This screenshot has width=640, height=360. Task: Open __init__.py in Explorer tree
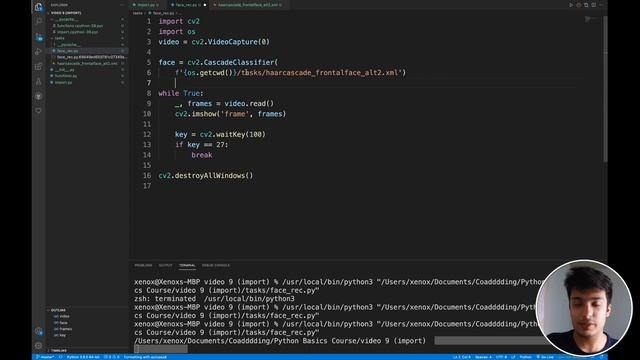(87, 70)
